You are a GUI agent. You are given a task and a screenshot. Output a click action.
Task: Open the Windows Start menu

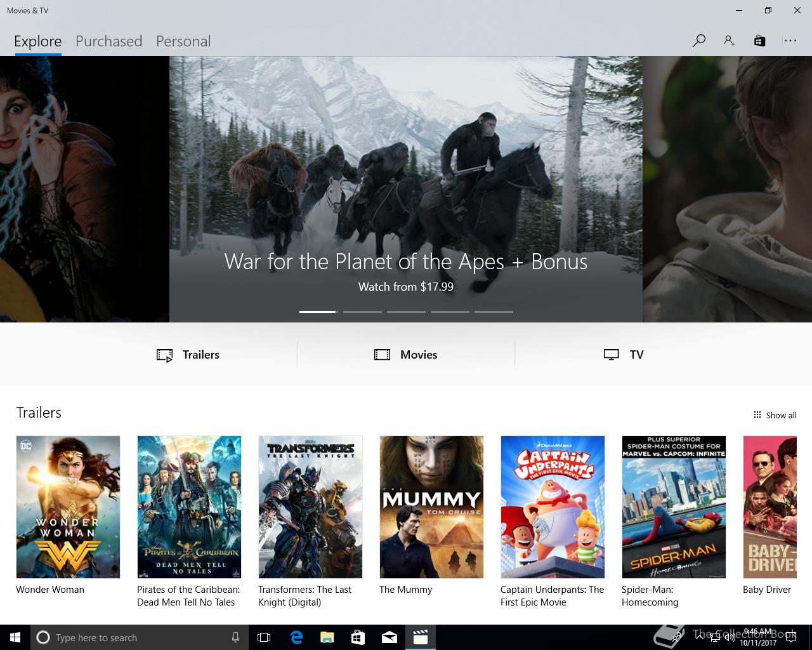tap(15, 637)
